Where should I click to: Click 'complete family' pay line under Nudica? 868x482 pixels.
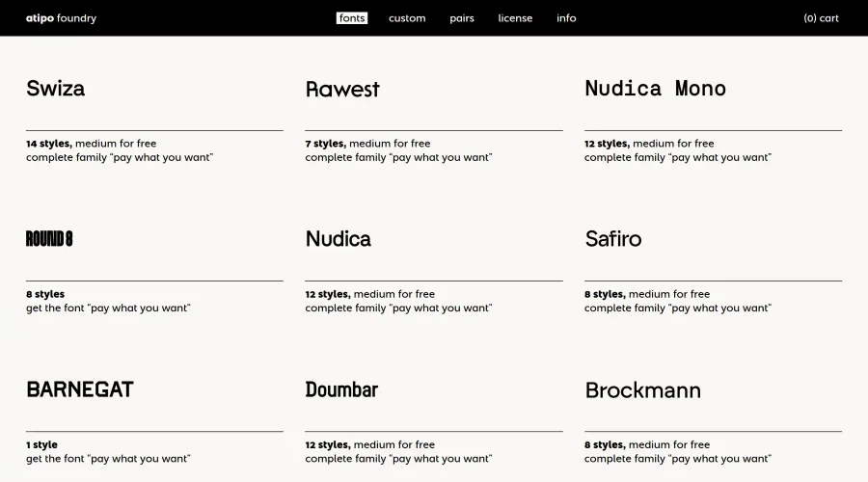pos(398,308)
